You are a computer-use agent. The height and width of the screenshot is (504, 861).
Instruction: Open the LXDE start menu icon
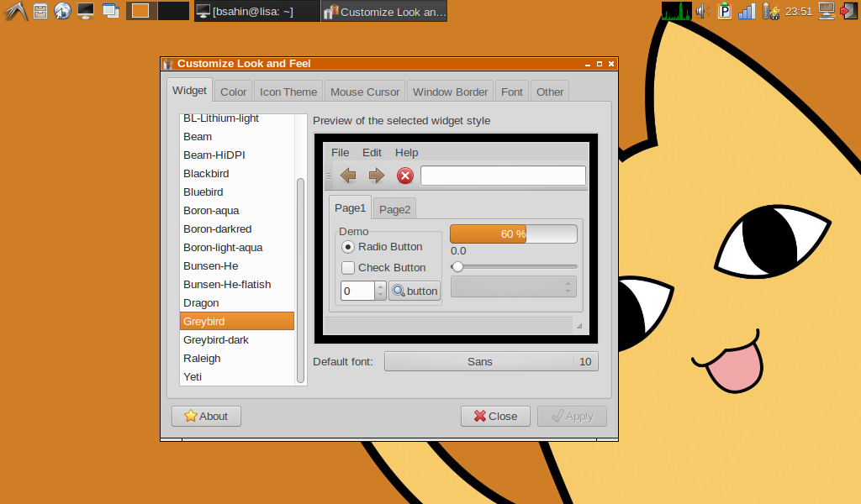(x=15, y=11)
